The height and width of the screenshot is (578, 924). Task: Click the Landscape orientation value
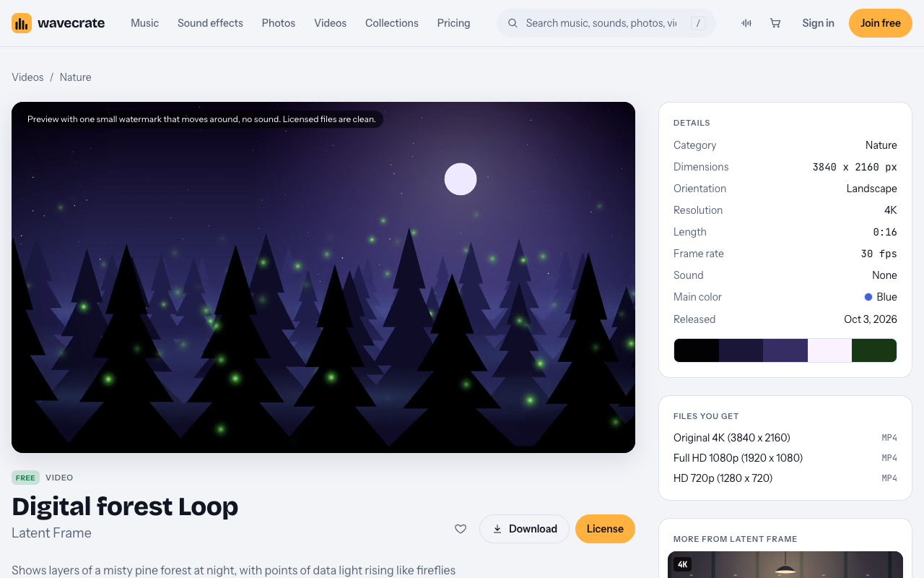point(872,189)
